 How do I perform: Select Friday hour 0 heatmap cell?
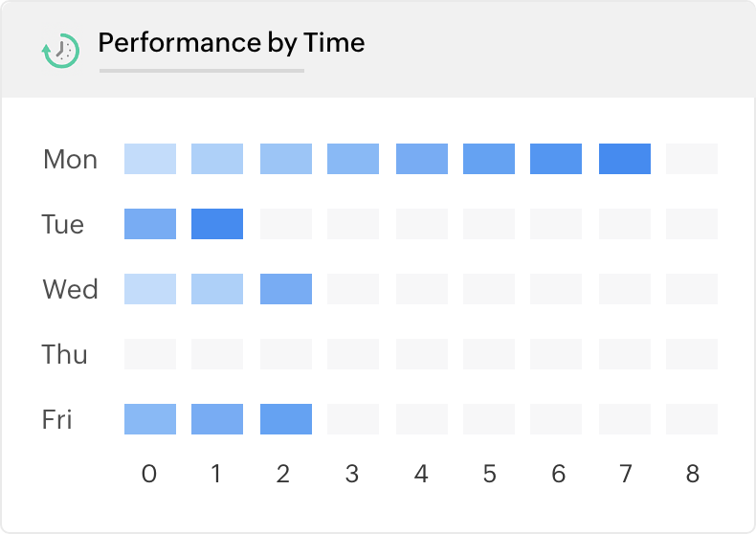coord(150,419)
